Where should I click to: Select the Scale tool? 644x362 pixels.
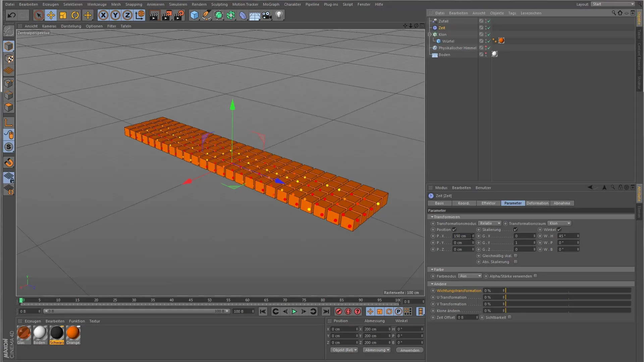coord(63,15)
